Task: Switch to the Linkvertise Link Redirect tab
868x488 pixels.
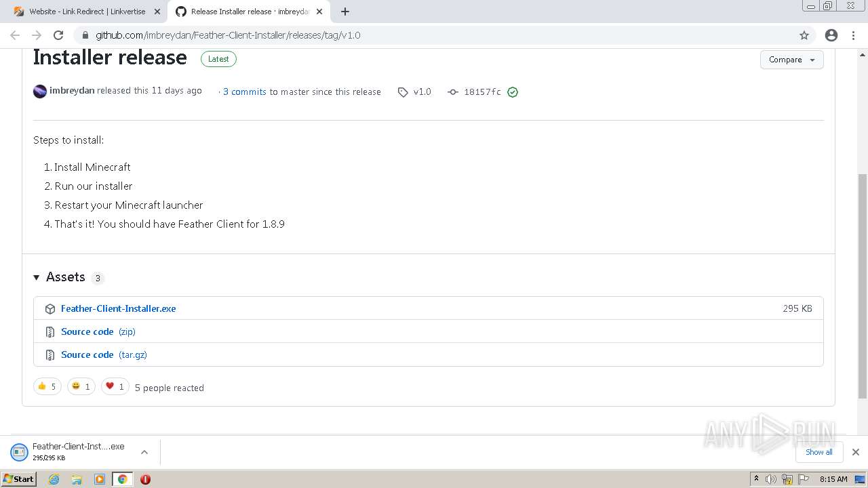Action: coord(87,12)
